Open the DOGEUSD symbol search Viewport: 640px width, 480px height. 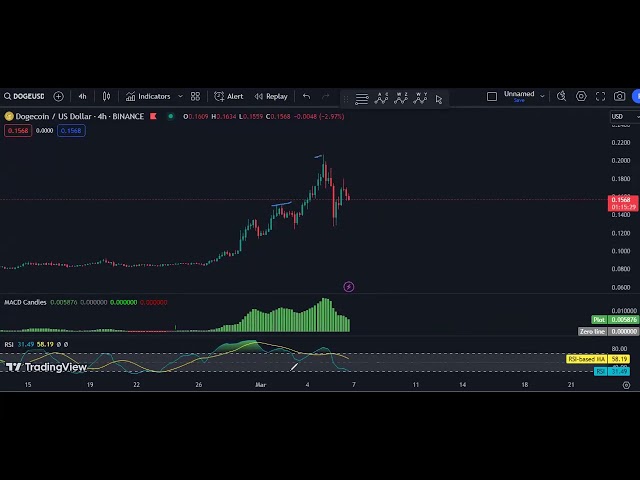coord(24,97)
